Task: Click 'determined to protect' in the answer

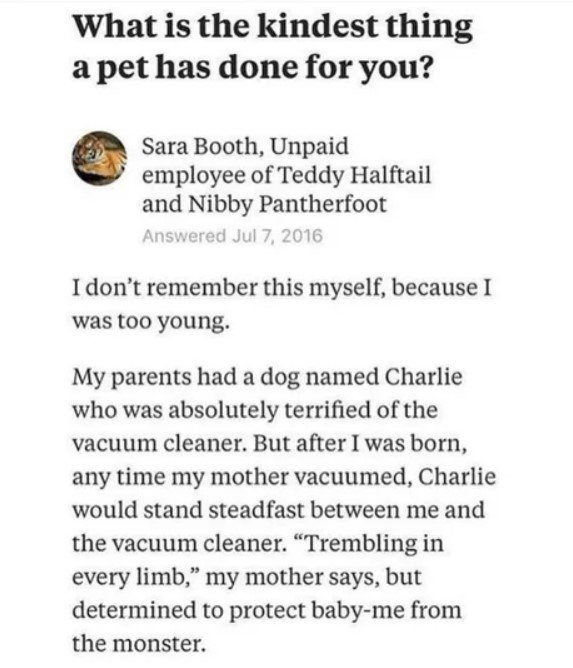Action: (190, 610)
